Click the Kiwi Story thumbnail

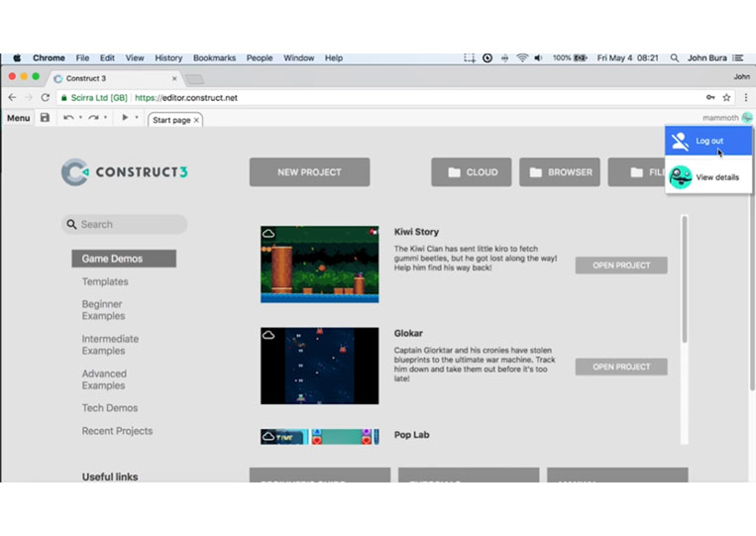[x=320, y=265]
